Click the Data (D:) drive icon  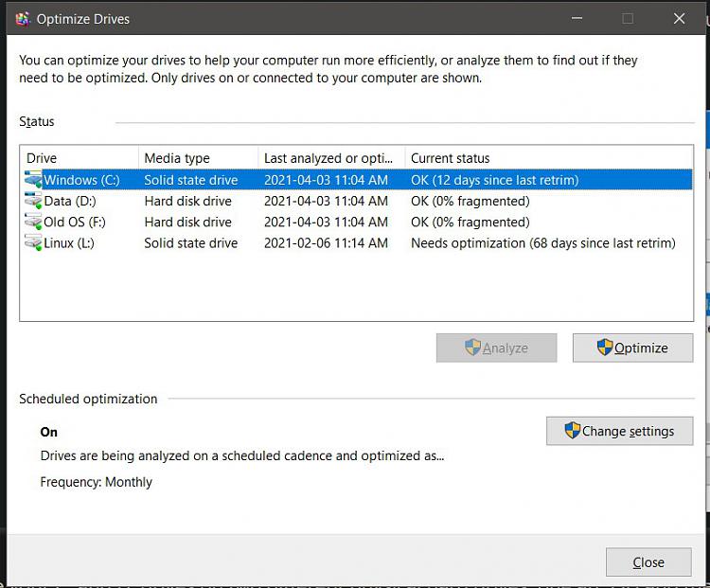point(33,201)
